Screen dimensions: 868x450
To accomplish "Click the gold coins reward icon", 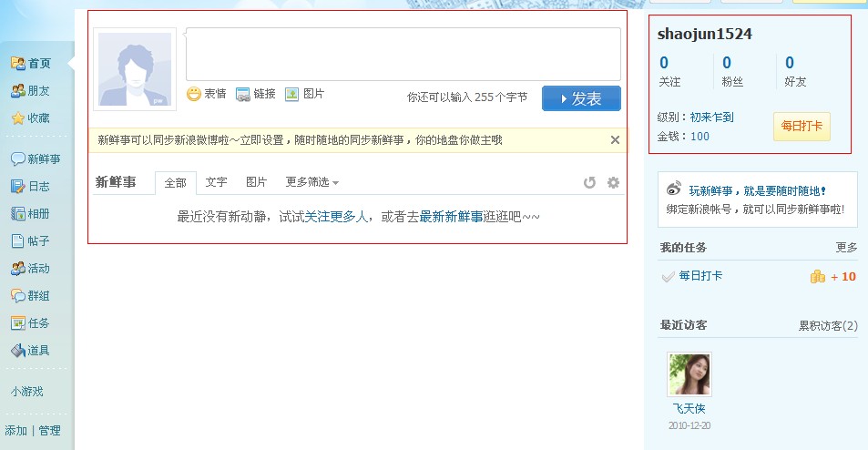I will coord(818,276).
